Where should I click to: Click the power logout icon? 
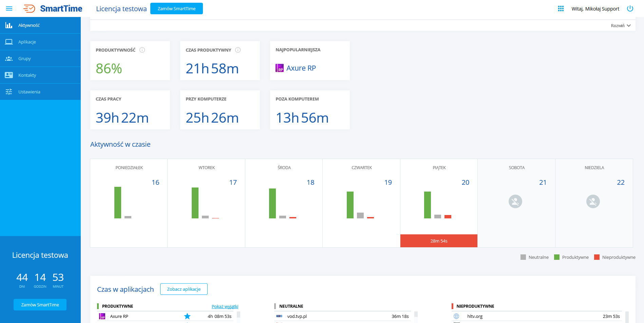click(630, 8)
